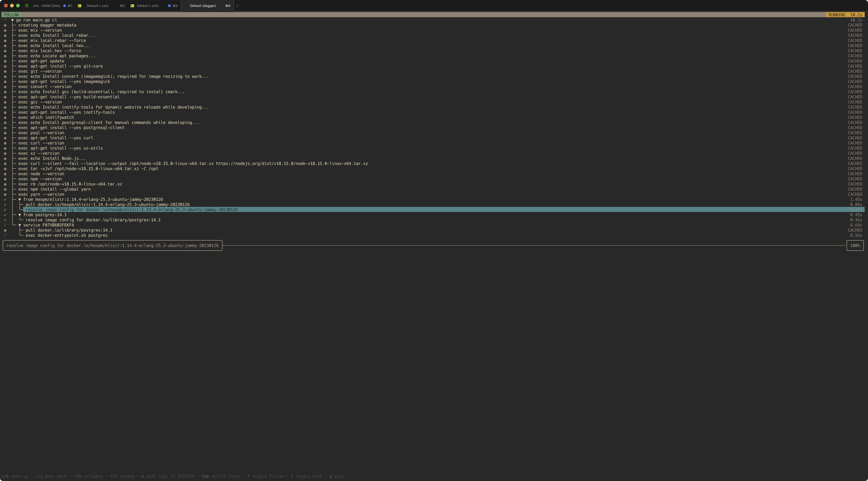The image size is (868, 481).
Task: Open a new terminal tab with the plus button
Action: click(237, 6)
